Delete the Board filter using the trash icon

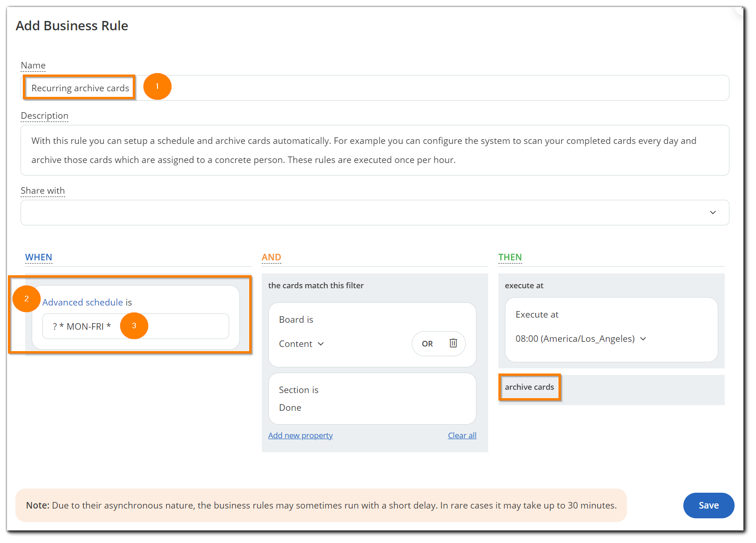452,343
